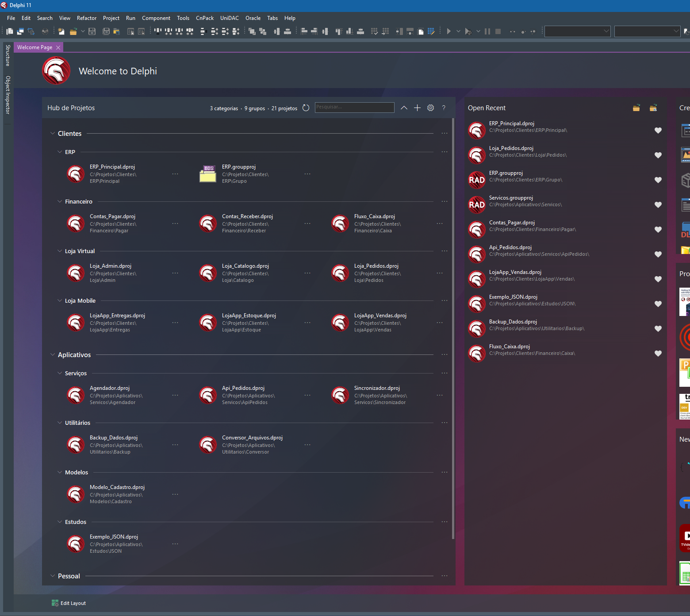The width and height of the screenshot is (690, 616).
Task: Refresh the Hub de Projetos list
Action: (x=306, y=108)
